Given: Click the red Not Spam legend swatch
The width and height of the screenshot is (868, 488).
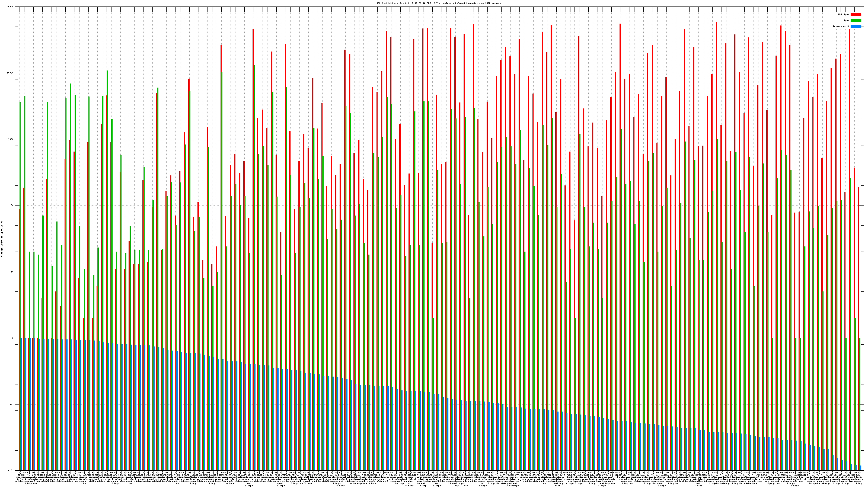Looking at the screenshot, I should 856,14.
